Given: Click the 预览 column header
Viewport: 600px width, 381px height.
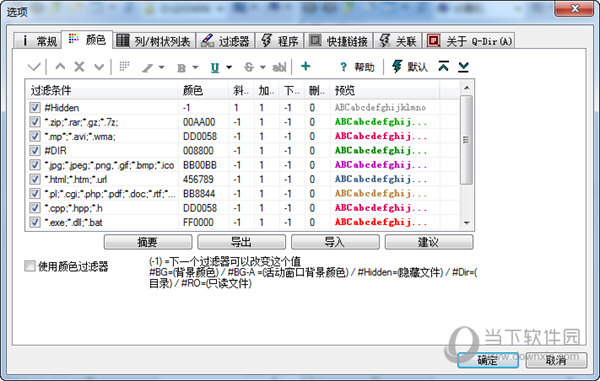Looking at the screenshot, I should click(385, 90).
